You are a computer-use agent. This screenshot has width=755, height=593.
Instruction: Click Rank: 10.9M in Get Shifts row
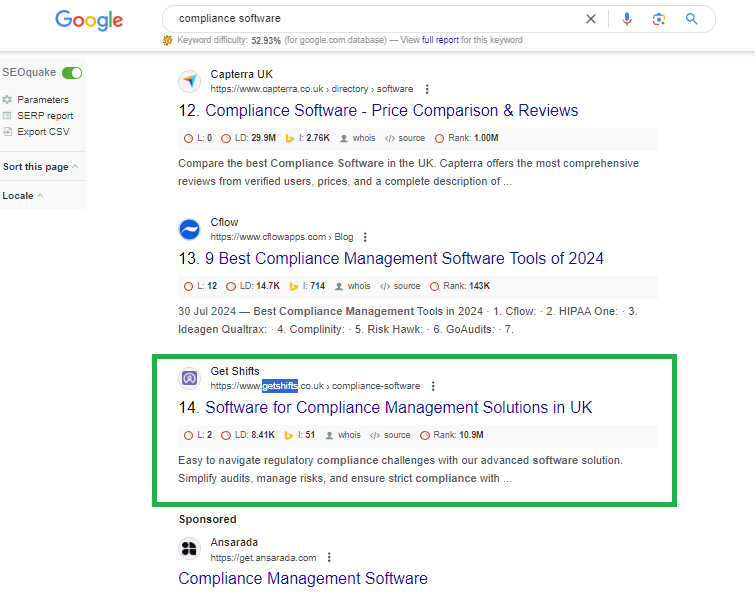pyautogui.click(x=452, y=435)
